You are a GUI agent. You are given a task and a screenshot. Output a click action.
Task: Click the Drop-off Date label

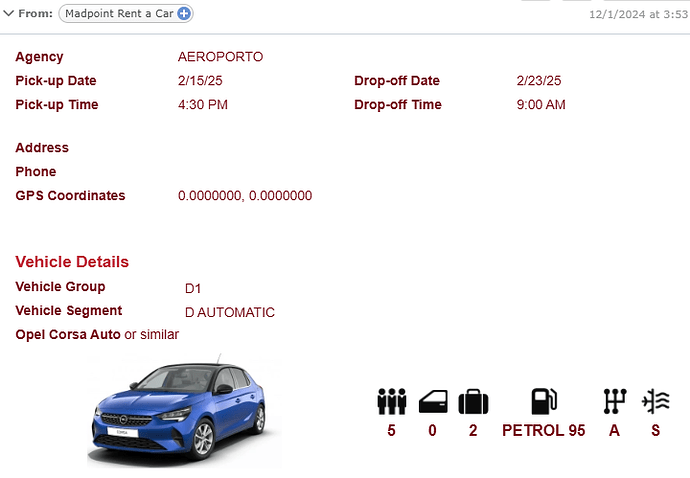coord(397,81)
